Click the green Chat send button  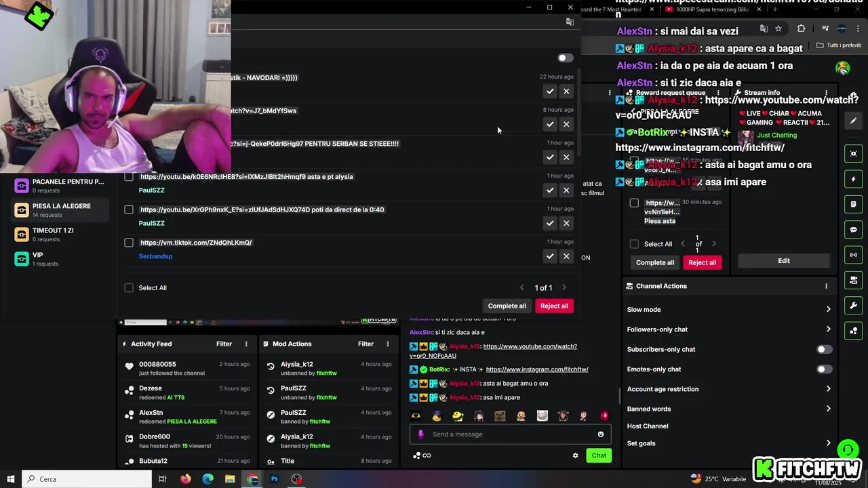coord(599,455)
